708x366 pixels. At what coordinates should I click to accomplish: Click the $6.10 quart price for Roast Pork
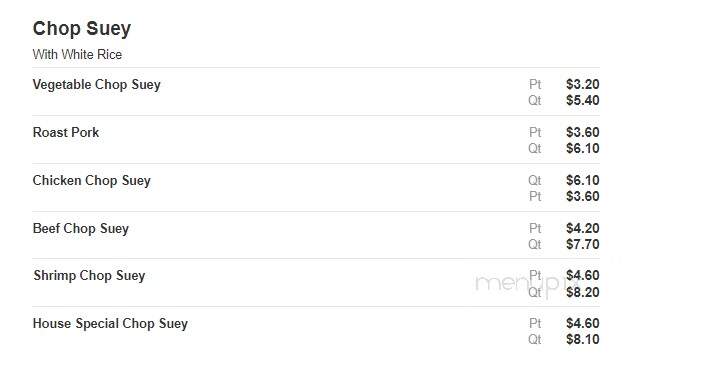tap(582, 148)
